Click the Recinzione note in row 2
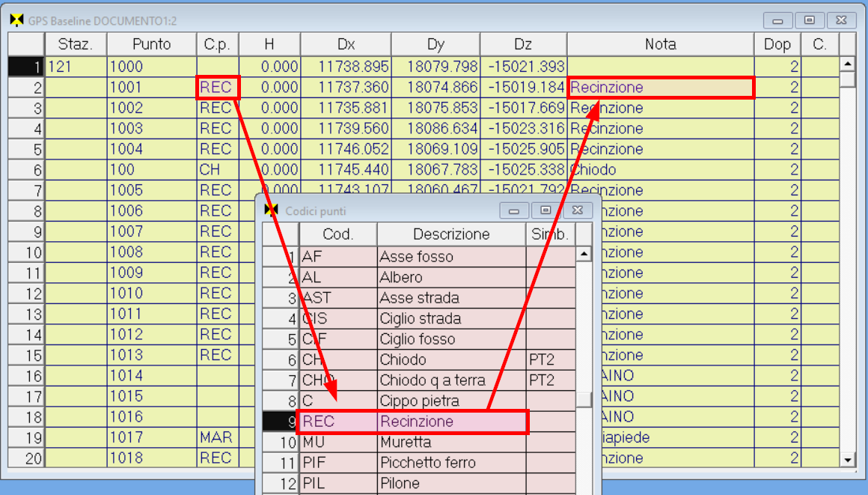Viewport: 868px width, 495px height. click(660, 88)
